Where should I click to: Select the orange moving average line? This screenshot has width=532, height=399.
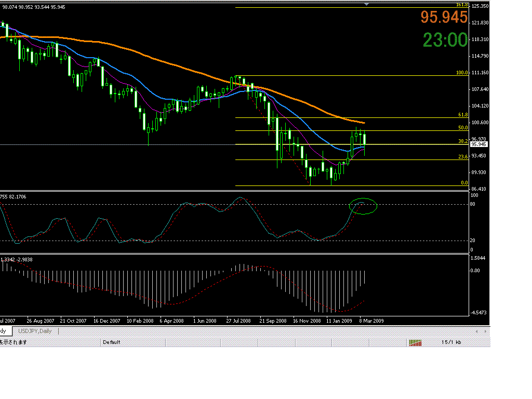pos(156,60)
